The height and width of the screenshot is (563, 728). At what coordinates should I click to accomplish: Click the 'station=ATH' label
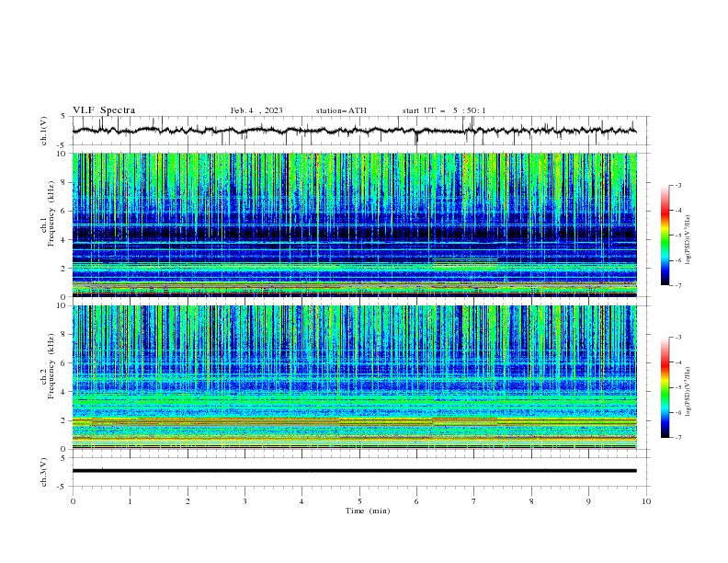pos(341,110)
